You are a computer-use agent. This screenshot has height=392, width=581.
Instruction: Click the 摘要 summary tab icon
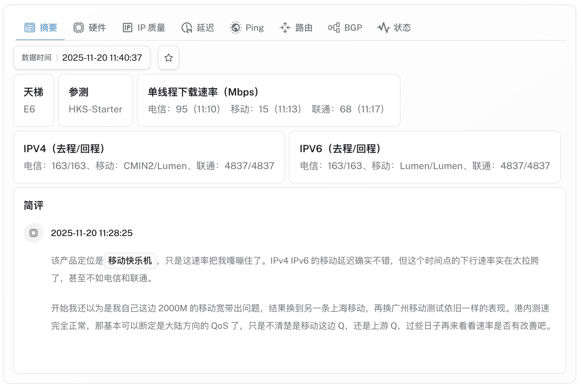click(x=30, y=28)
